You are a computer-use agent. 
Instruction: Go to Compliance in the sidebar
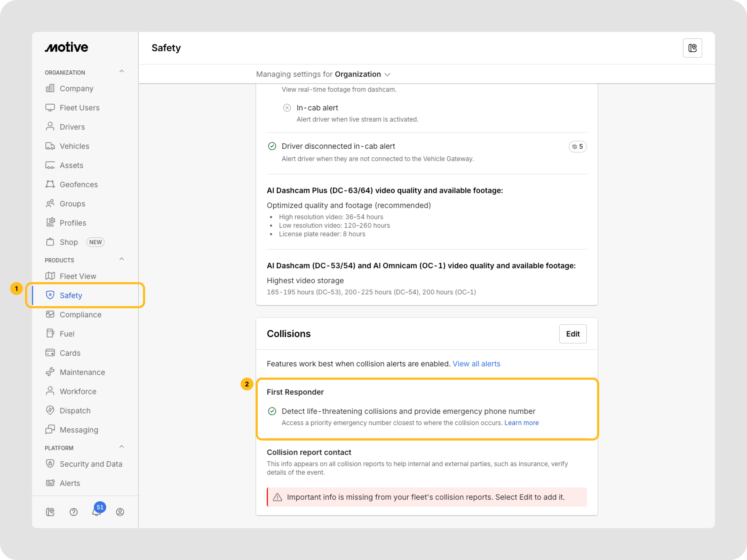click(80, 315)
